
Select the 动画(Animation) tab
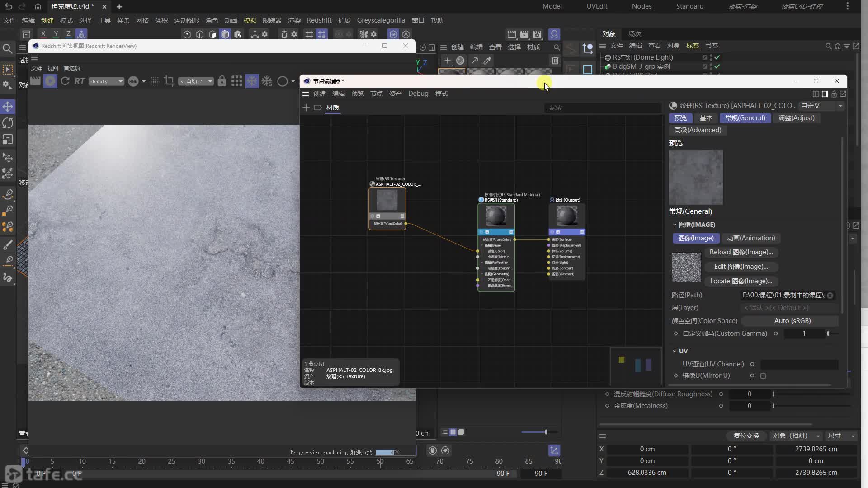751,238
